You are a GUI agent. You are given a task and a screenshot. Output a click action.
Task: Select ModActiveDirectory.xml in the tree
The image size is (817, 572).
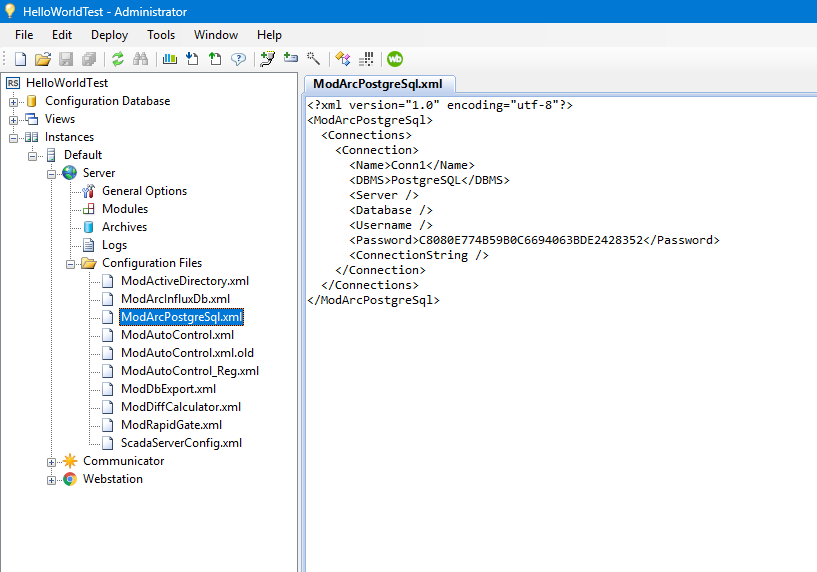coord(185,281)
